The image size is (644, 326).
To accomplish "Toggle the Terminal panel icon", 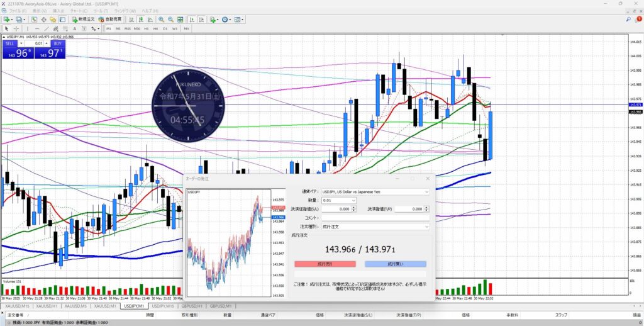I will coord(62,20).
